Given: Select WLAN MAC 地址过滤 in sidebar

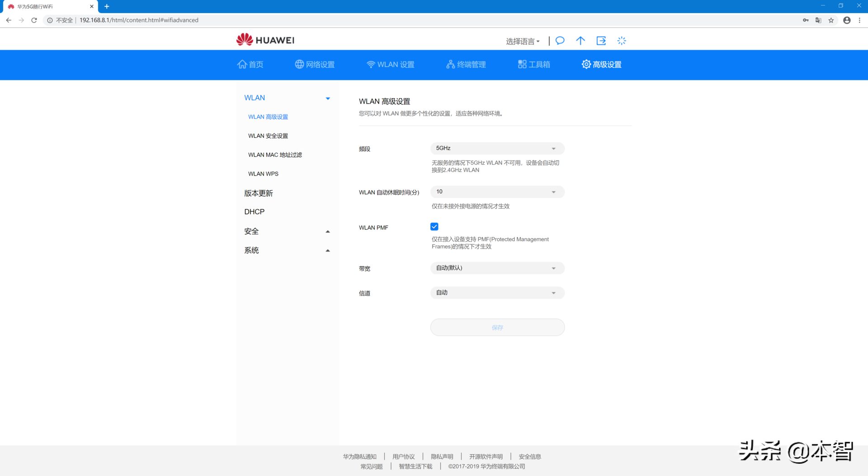Looking at the screenshot, I should point(275,155).
